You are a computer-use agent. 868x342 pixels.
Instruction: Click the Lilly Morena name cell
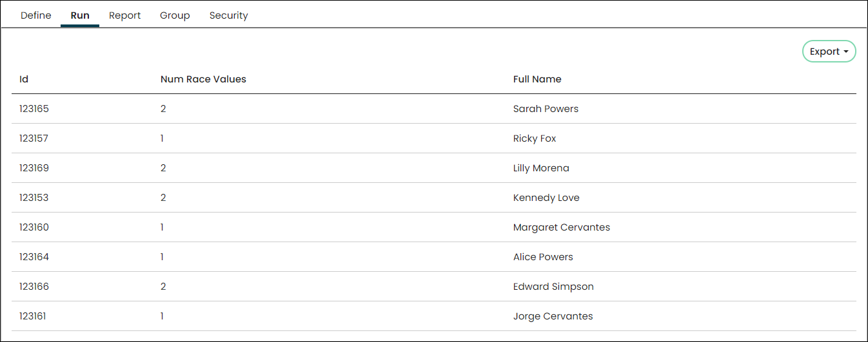tap(541, 168)
